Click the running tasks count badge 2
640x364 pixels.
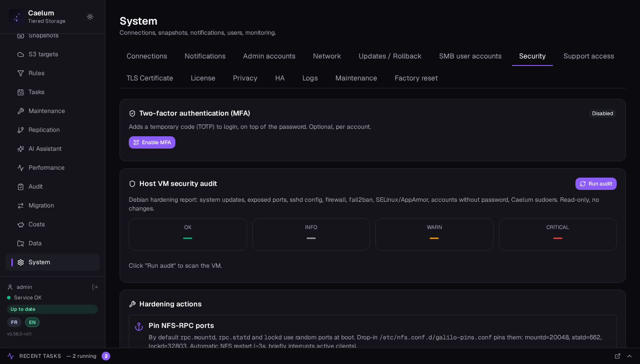[106, 356]
